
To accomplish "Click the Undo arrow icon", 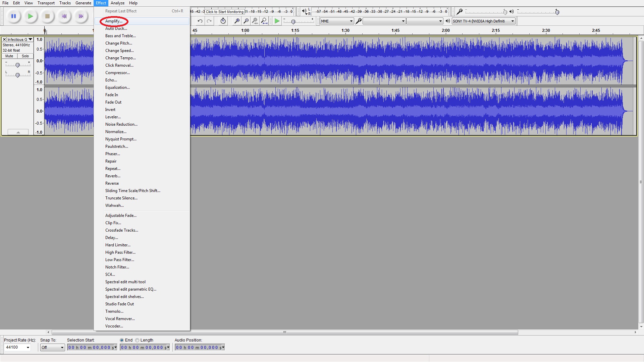I will click(x=200, y=21).
